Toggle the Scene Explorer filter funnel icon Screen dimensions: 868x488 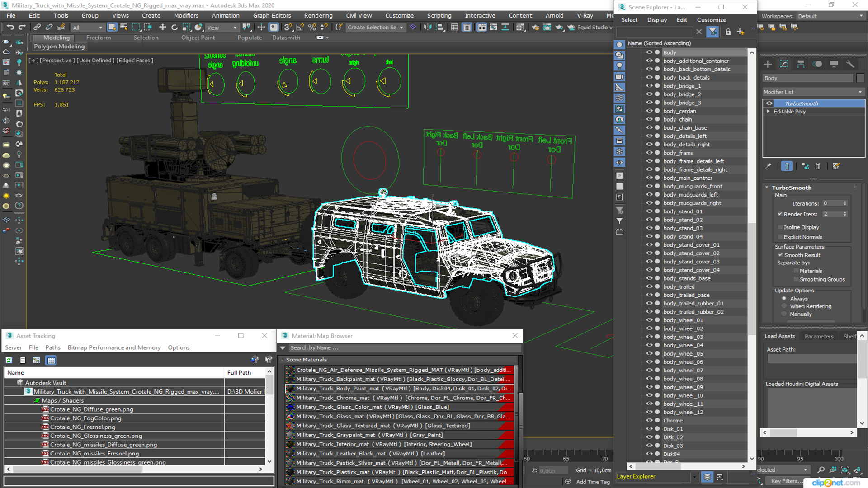712,32
